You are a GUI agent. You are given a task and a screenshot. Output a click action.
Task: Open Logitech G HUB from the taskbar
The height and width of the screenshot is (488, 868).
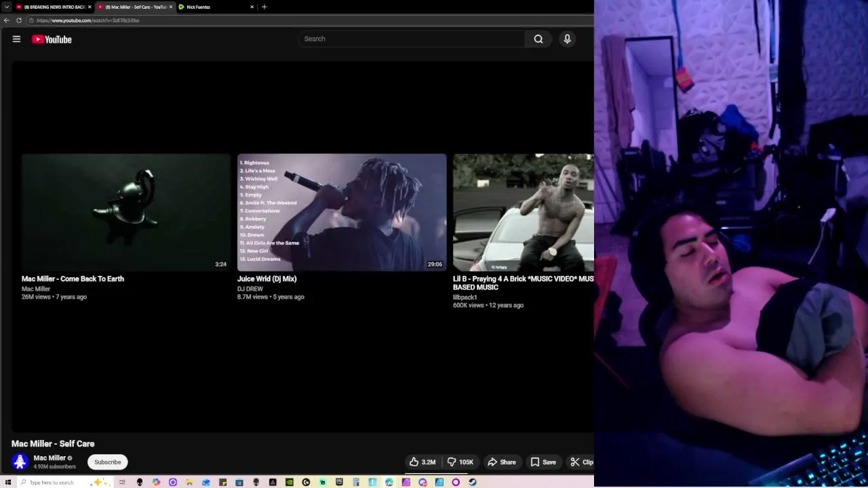point(306,482)
